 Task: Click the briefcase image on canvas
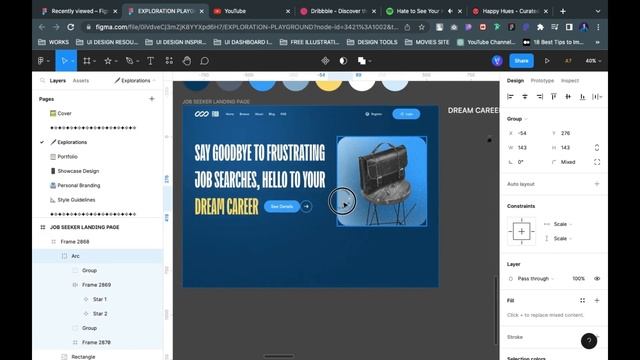pos(382,181)
